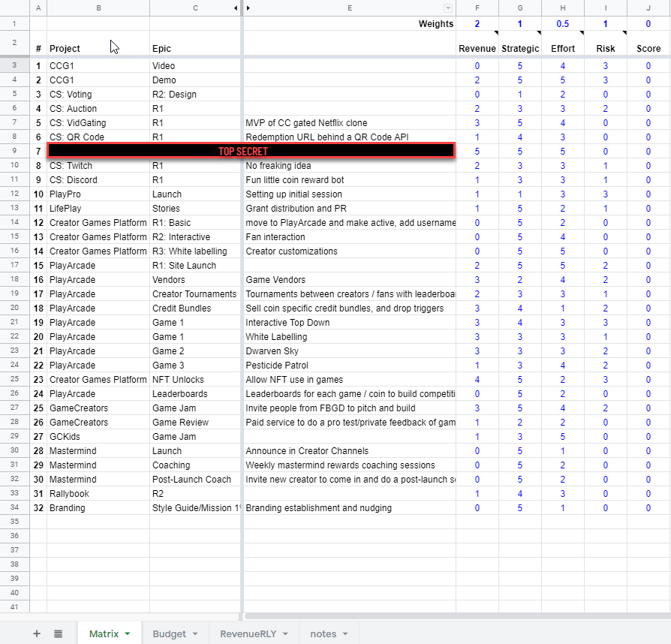
Task: Open the Budget tab dropdown arrow
Action: pos(195,633)
